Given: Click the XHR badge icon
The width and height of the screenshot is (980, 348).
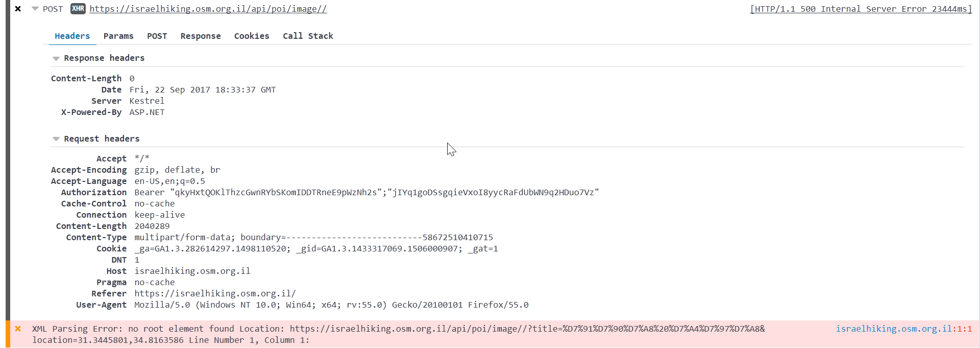Looking at the screenshot, I should click(x=78, y=9).
